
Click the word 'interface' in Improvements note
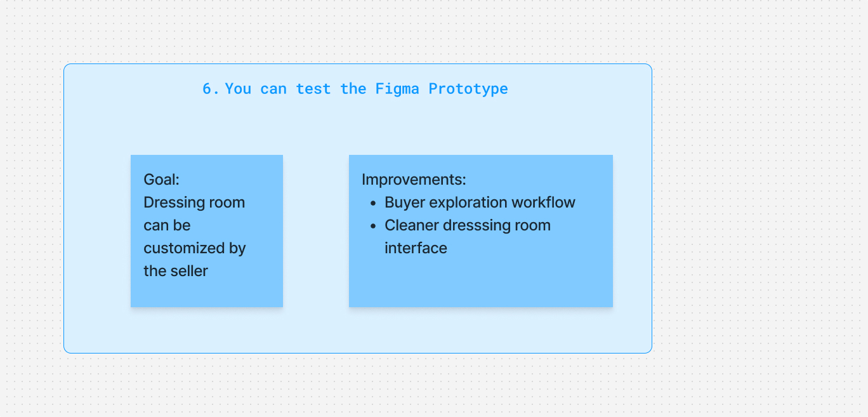tap(416, 248)
